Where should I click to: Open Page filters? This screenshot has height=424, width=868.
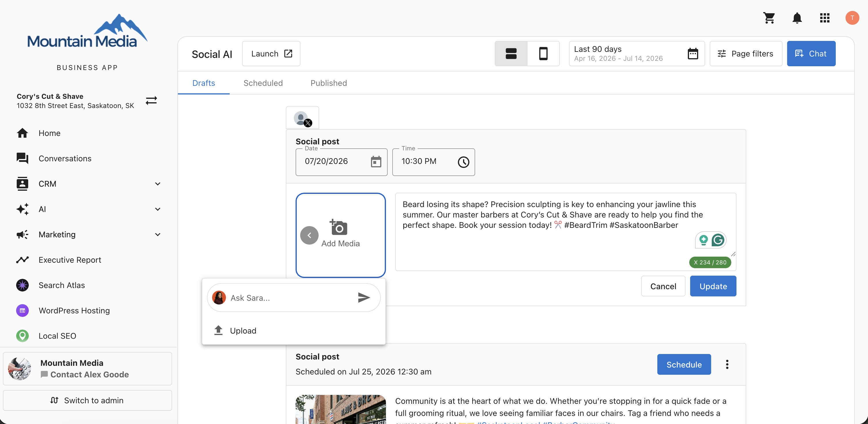point(746,54)
